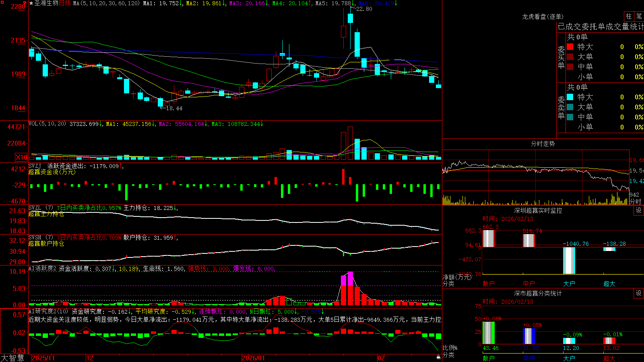This screenshot has height=362, width=644.
Task: Select 散户 category in 深圳超赢实时监控 chart
Action: pyautogui.click(x=489, y=284)
